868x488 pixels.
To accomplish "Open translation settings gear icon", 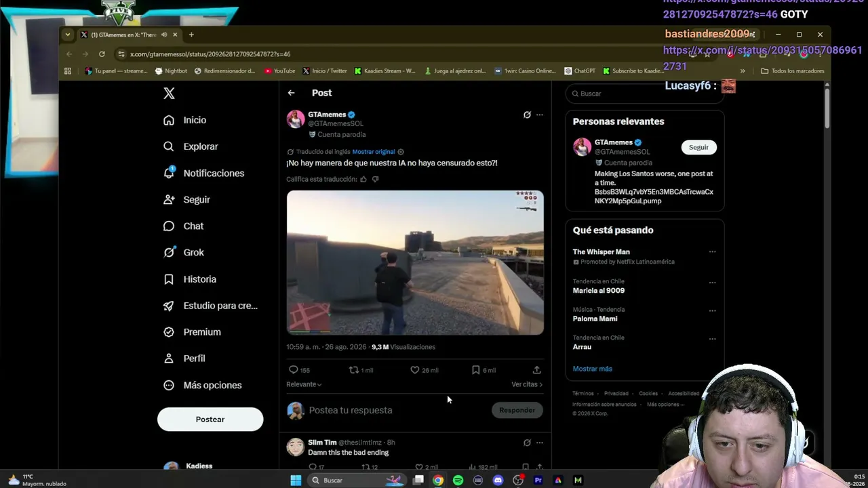I will click(x=401, y=152).
